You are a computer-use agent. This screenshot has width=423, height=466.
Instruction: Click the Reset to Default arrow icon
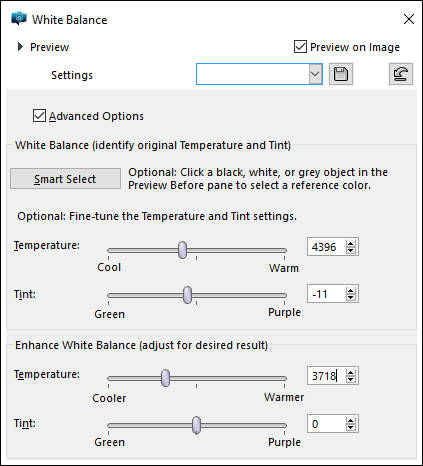(401, 74)
